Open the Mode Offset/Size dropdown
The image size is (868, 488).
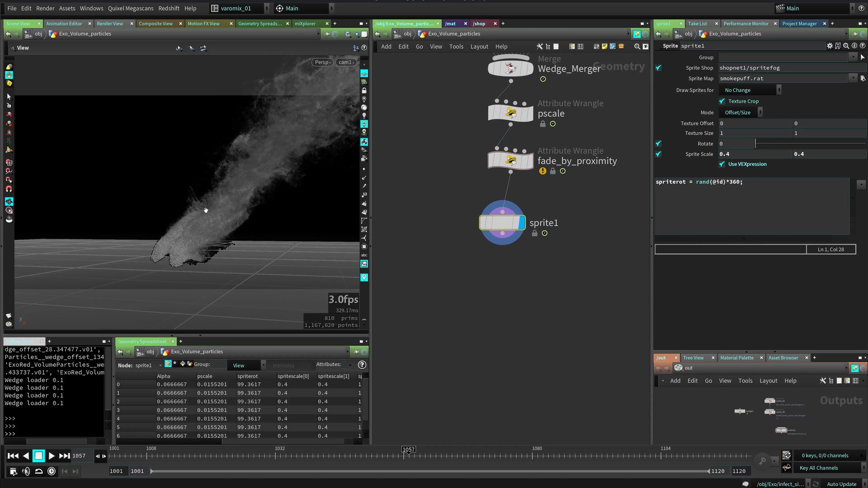[741, 113]
